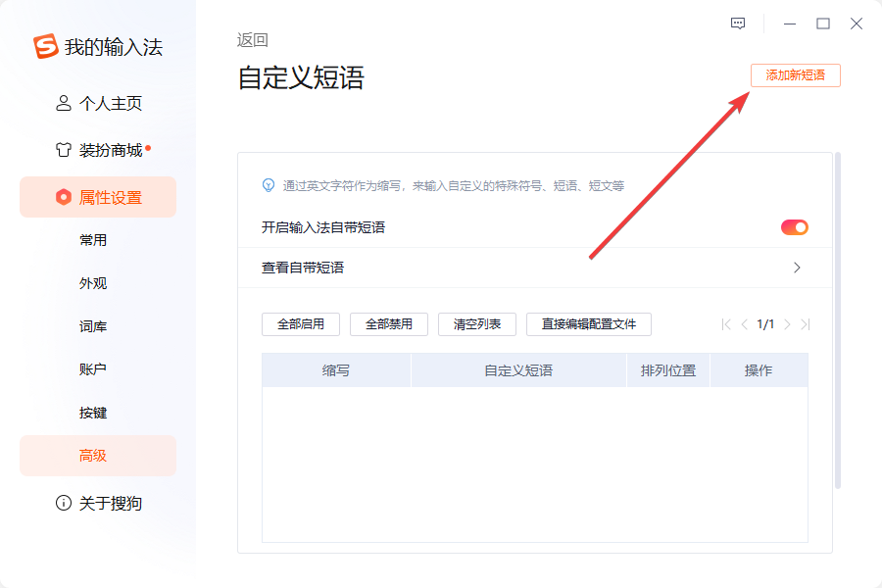Jump to first page using the pagination icon
This screenshot has height=588, width=882.
pyautogui.click(x=726, y=324)
